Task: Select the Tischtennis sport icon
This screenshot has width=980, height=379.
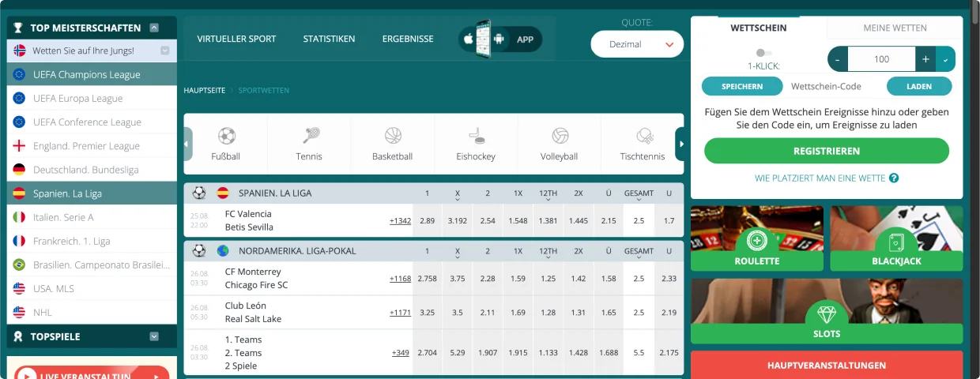Action: click(643, 136)
